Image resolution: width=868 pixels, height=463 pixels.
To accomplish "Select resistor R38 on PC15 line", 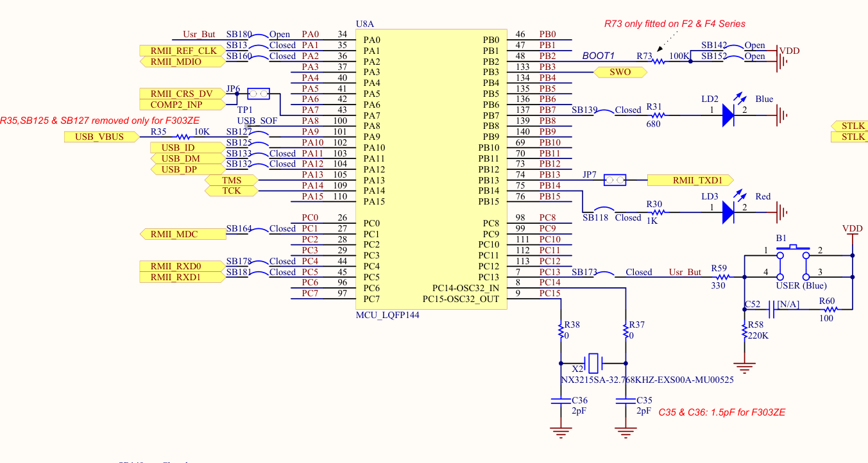I will [561, 332].
